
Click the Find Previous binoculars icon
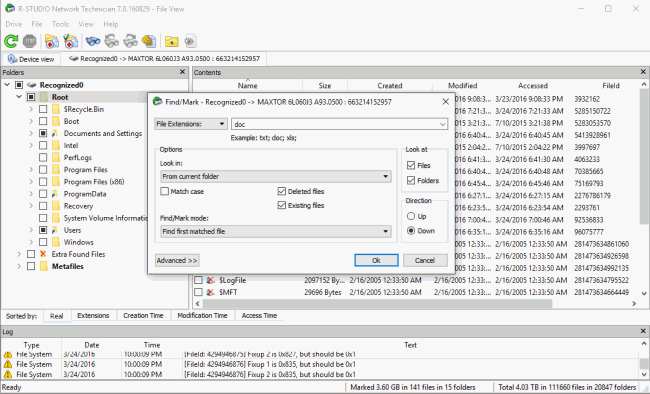(112, 41)
